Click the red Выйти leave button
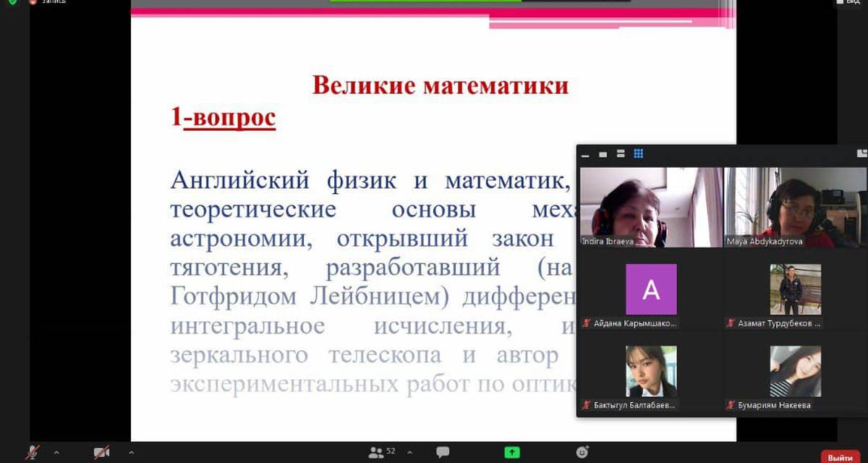 pos(840,457)
